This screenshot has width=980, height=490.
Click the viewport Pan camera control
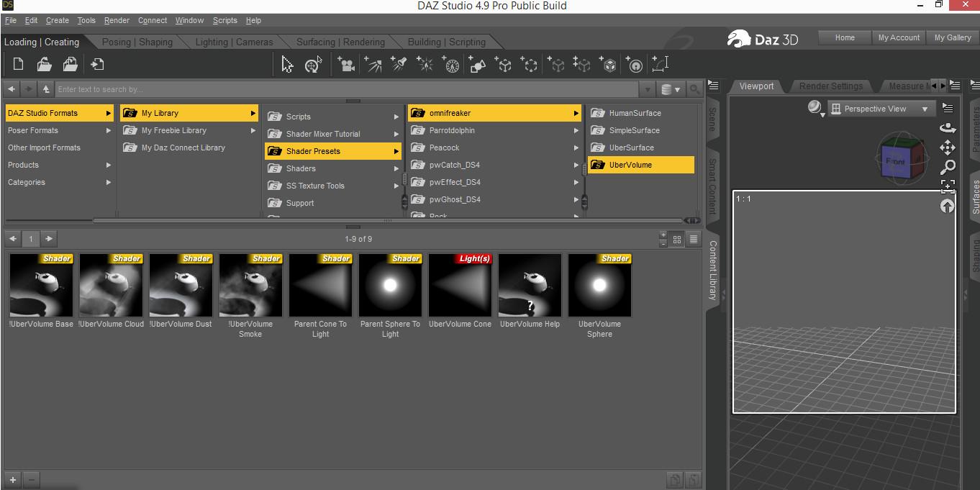pos(948,148)
